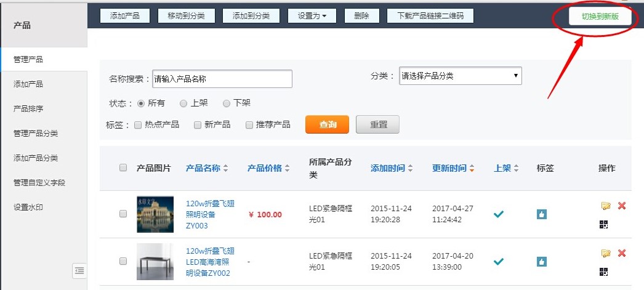644x290 pixels.
Task: Sort the table by 产品价格 column
Action: coord(268,168)
